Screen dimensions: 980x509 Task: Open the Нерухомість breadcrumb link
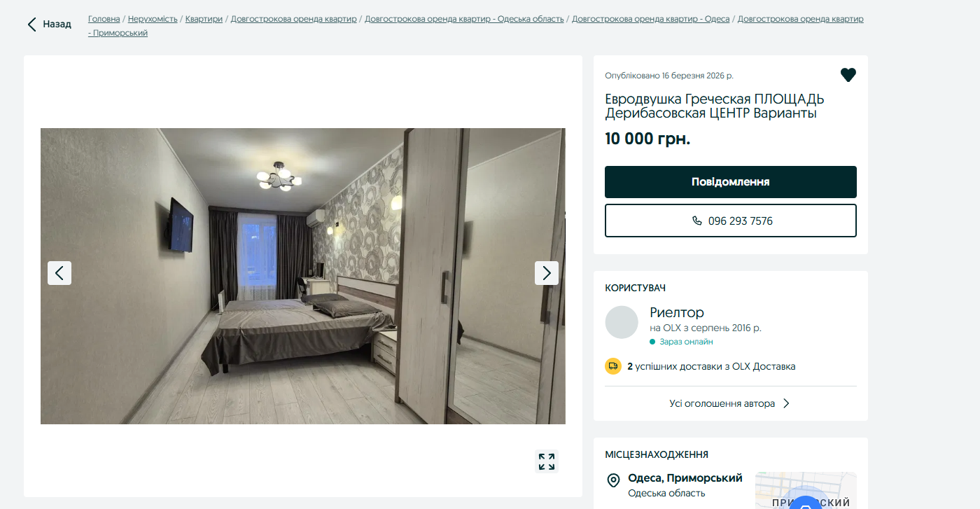click(153, 19)
